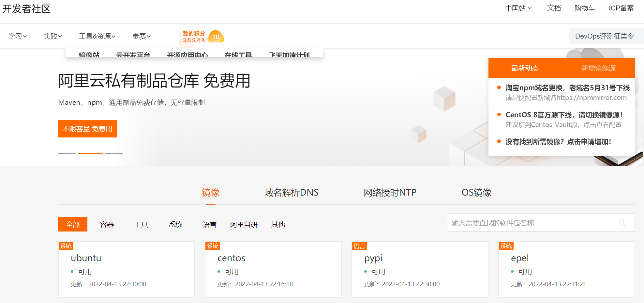Image resolution: width=644 pixels, height=303 pixels.
Task: Open the 淘宝npm域名更换 announcement
Action: (567, 88)
